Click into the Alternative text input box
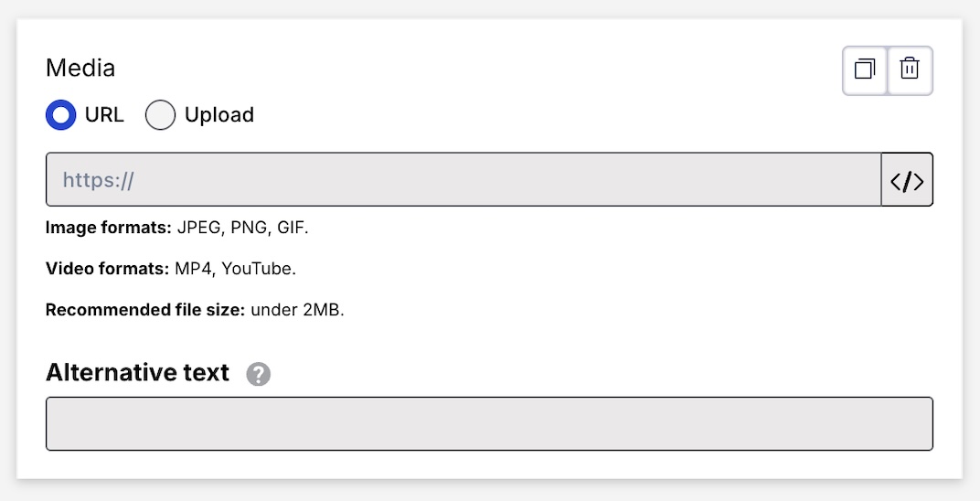The width and height of the screenshot is (980, 501). point(489,424)
